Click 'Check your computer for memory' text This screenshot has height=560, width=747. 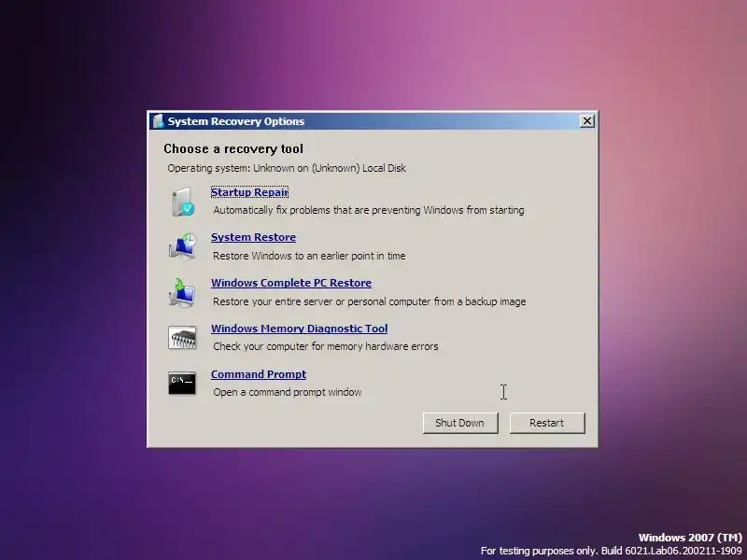coord(325,346)
